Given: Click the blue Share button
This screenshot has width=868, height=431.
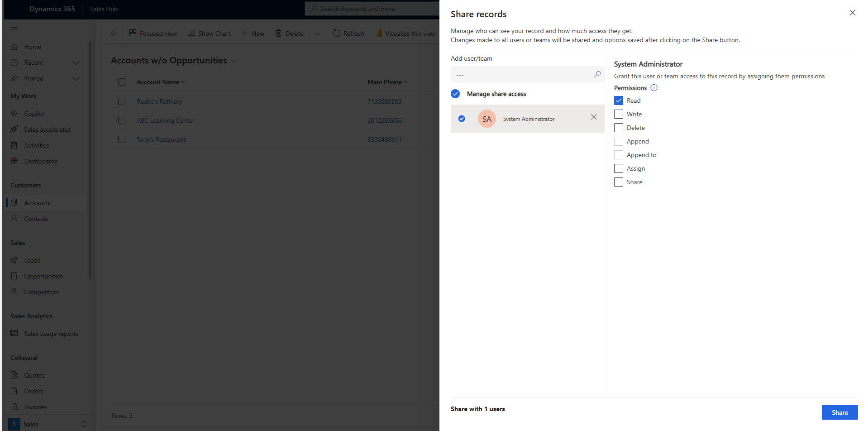Looking at the screenshot, I should tap(839, 412).
